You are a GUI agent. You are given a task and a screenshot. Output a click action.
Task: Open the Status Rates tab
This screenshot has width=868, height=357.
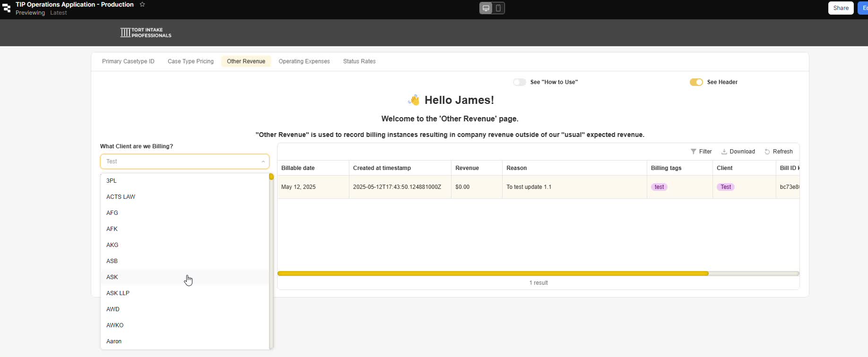(x=359, y=61)
